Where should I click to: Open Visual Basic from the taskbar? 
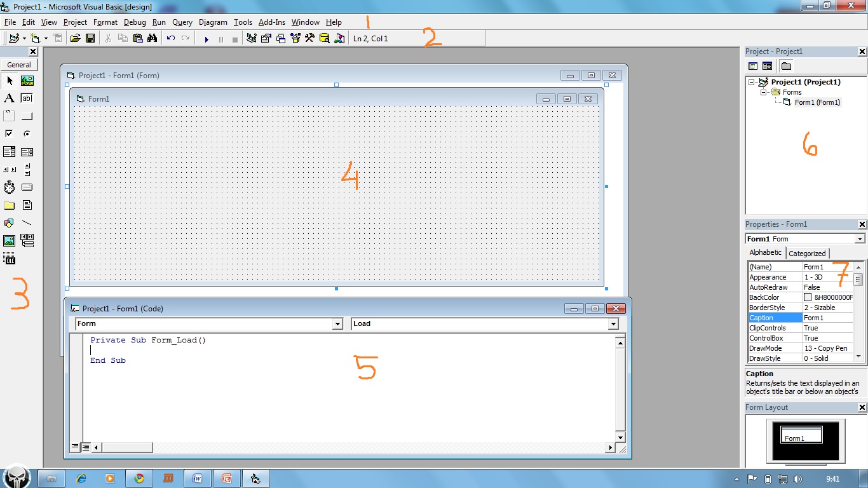255,478
